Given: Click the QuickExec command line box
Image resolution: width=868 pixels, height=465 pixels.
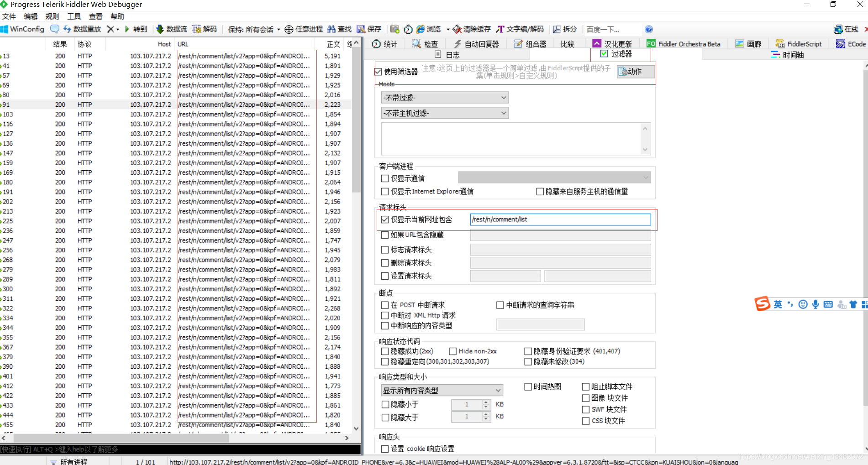Looking at the screenshot, I should coord(180,449).
